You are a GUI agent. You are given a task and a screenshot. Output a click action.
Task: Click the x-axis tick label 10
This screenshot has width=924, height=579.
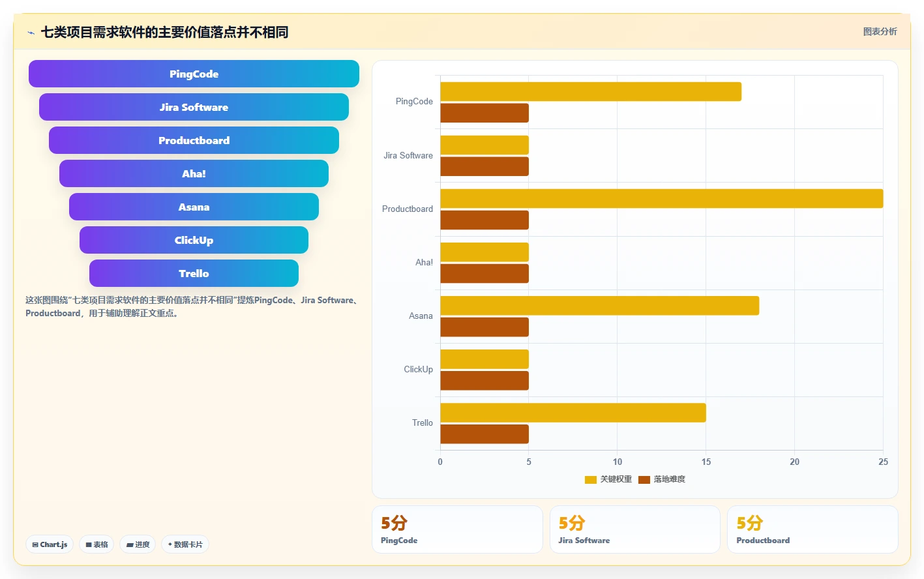[618, 462]
